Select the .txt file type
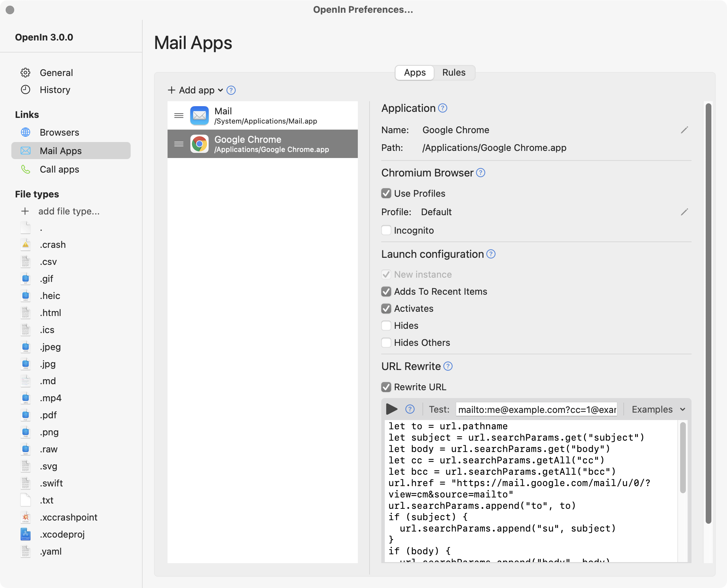The width and height of the screenshot is (727, 588). coord(47,500)
